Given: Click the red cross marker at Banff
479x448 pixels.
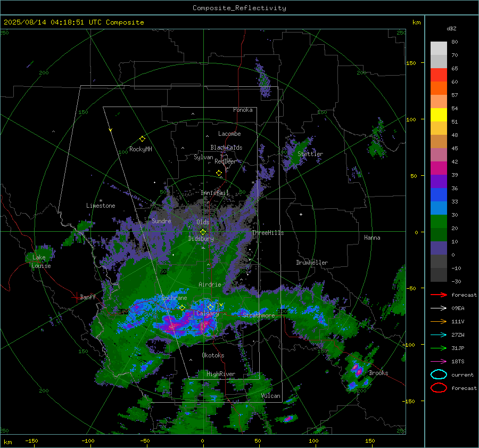Looking at the screenshot, I should pos(76,297).
